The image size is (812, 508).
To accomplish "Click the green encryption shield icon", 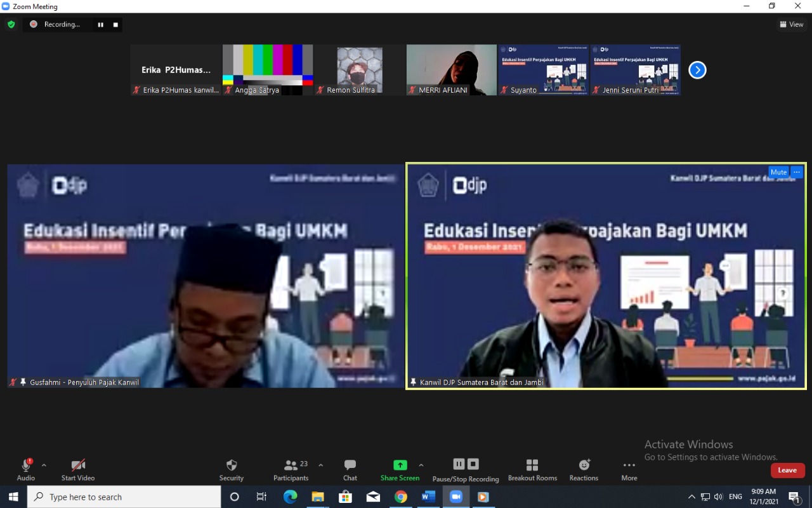I will pyautogui.click(x=11, y=25).
